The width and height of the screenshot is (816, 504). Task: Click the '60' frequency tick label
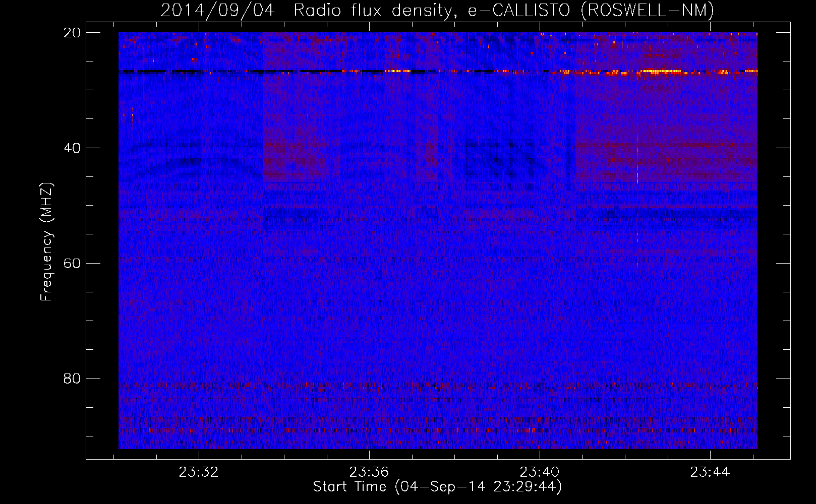pyautogui.click(x=72, y=264)
